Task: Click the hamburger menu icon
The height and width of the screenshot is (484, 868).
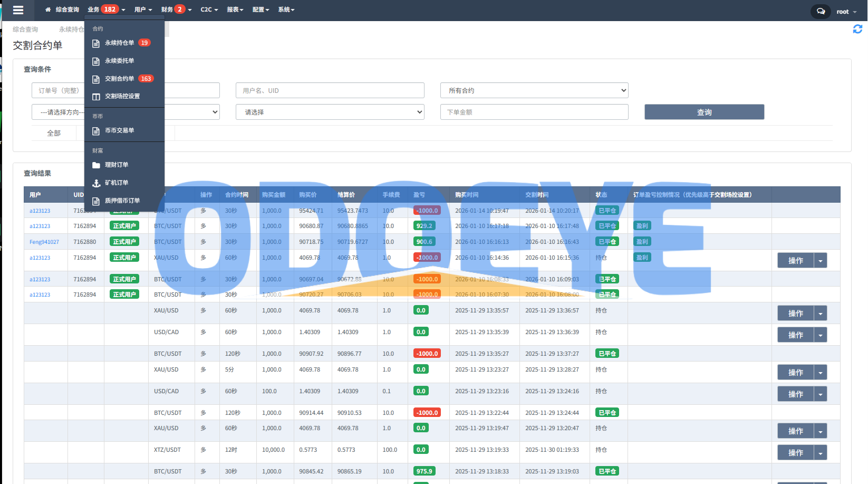Action: click(18, 10)
